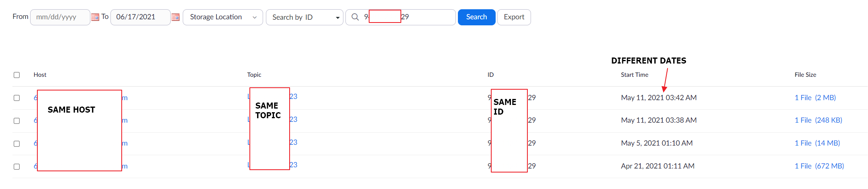Click the Search button
This screenshot has height=189, width=868.
point(476,17)
